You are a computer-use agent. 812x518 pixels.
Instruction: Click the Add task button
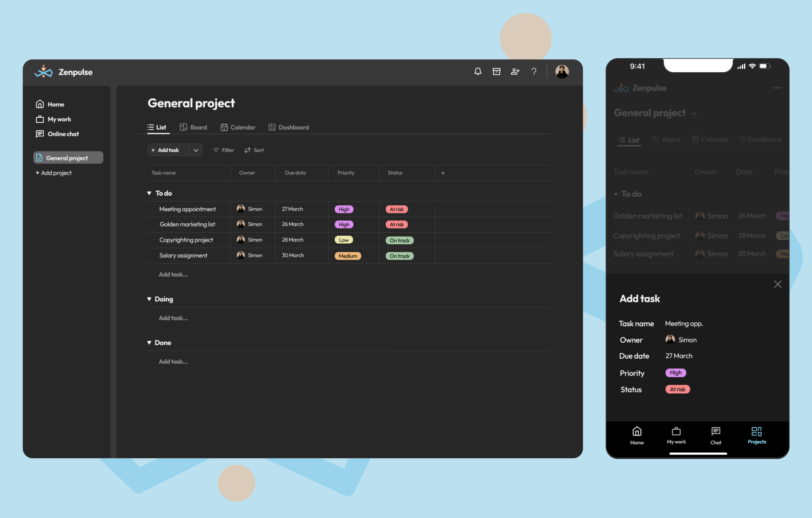pyautogui.click(x=168, y=150)
